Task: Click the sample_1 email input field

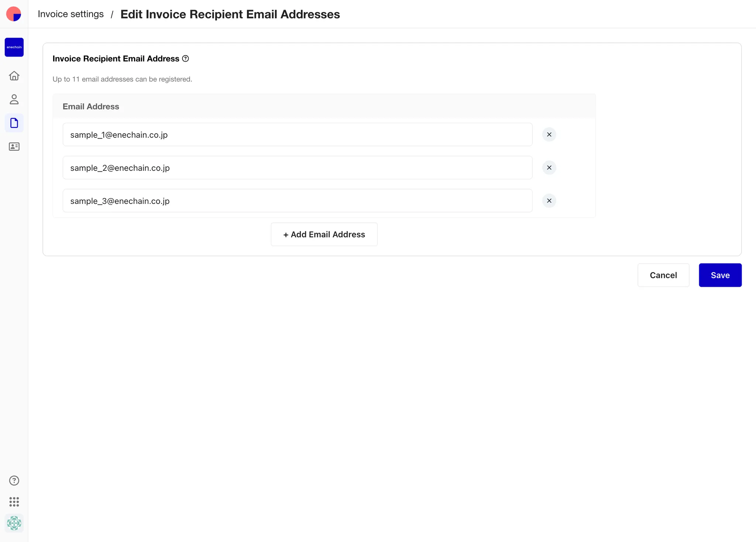Action: [x=298, y=134]
